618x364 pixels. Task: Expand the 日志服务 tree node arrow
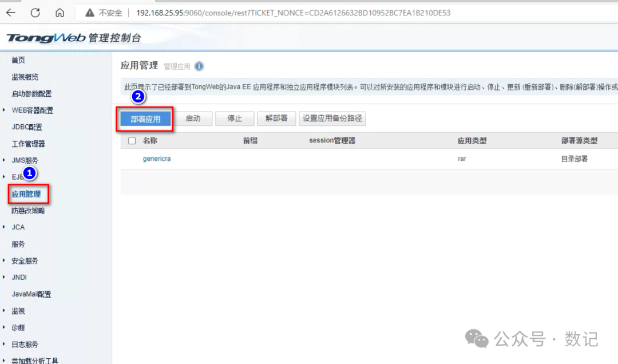(4, 345)
